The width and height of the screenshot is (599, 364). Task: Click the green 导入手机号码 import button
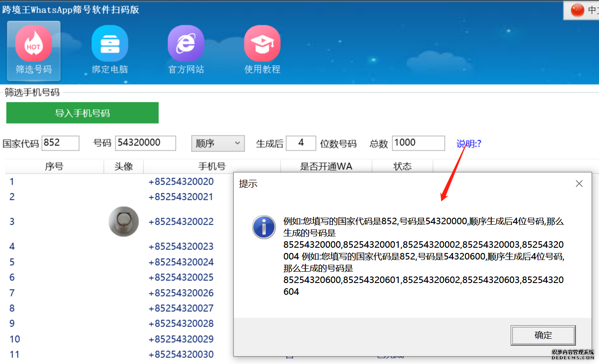[82, 112]
